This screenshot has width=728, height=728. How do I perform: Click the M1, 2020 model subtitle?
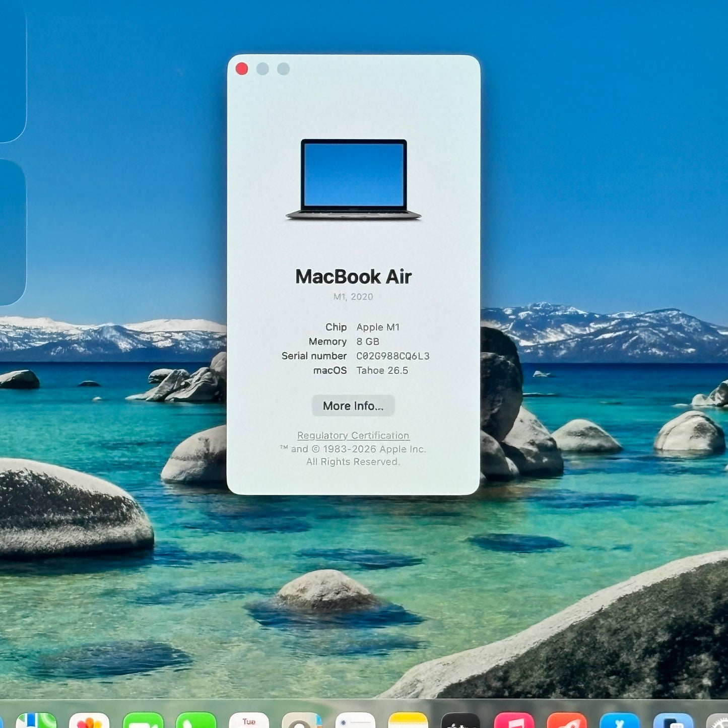click(x=353, y=297)
